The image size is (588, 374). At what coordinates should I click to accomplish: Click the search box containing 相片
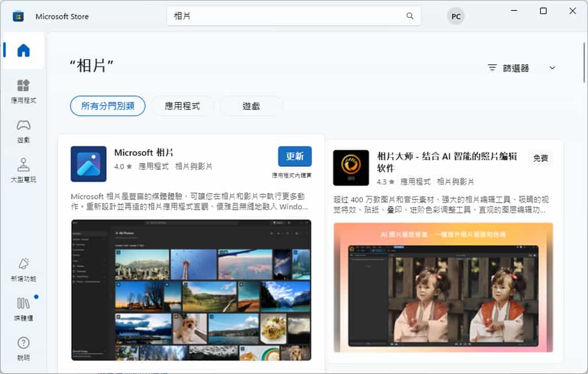[x=287, y=16]
